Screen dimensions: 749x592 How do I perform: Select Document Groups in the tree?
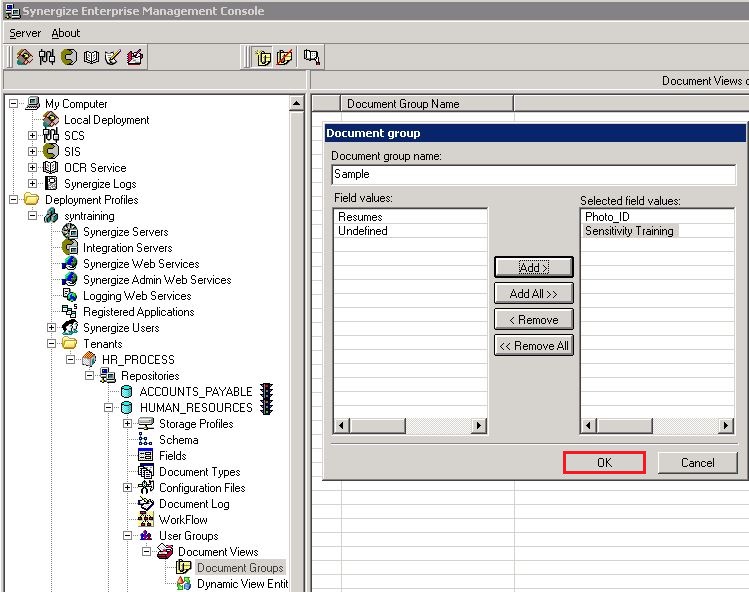click(x=240, y=568)
